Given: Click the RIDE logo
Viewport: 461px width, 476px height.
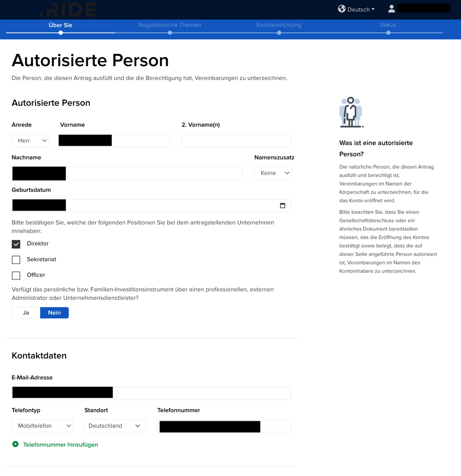Looking at the screenshot, I should point(67,10).
